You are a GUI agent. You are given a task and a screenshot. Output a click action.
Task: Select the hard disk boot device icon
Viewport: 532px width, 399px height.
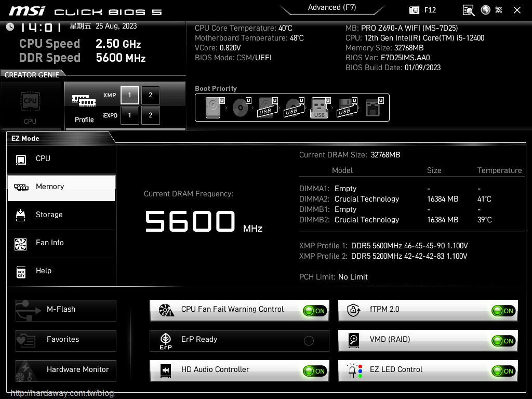point(214,108)
